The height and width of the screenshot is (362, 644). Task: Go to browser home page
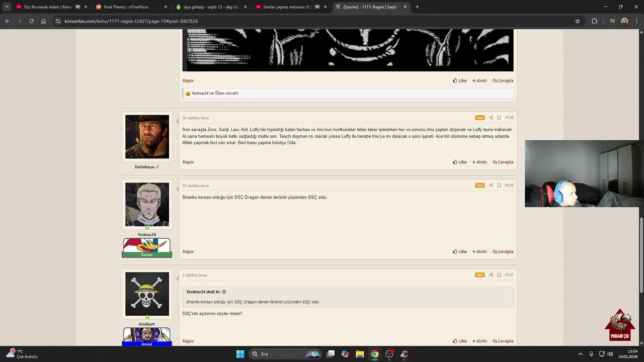click(x=43, y=21)
